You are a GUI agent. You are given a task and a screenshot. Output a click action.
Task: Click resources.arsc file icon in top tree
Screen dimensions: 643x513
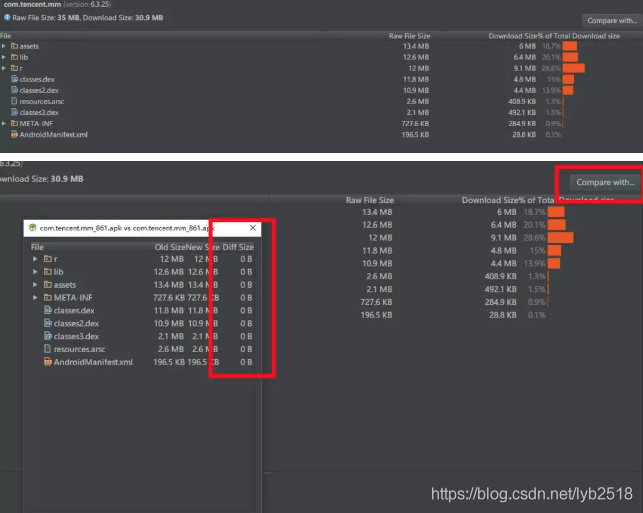click(x=14, y=101)
